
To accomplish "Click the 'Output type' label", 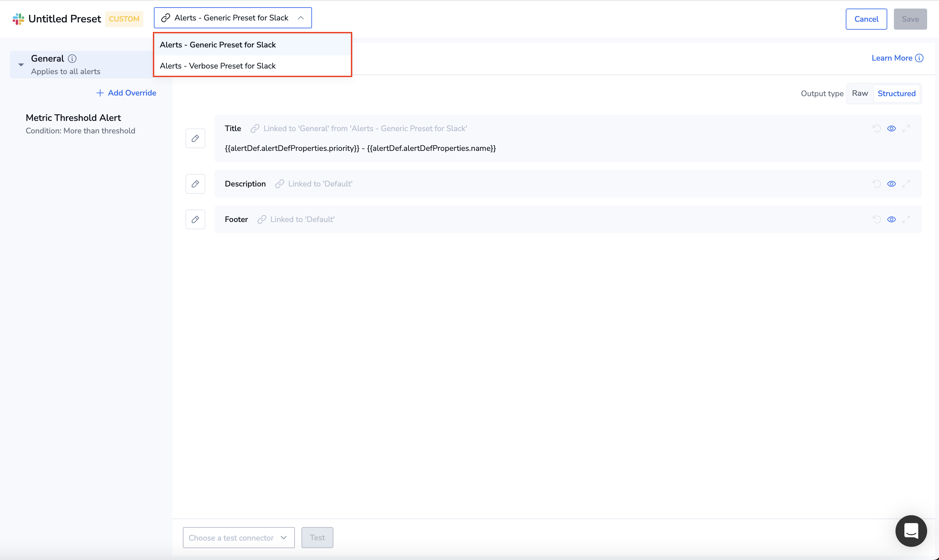I will 822,94.
